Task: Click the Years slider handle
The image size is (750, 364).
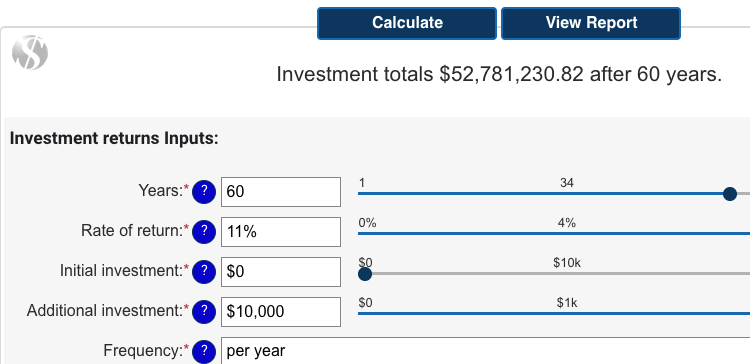Action: pos(729,194)
